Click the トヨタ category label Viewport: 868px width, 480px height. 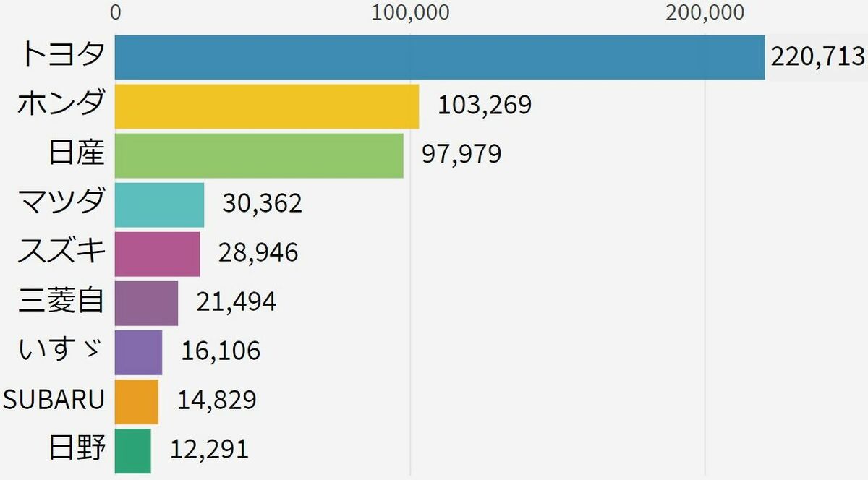(x=63, y=56)
